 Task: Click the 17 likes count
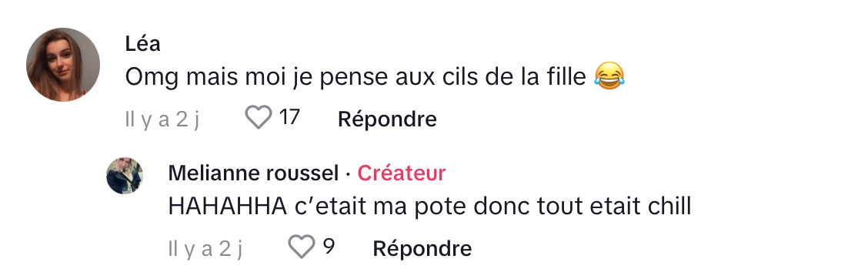click(289, 118)
